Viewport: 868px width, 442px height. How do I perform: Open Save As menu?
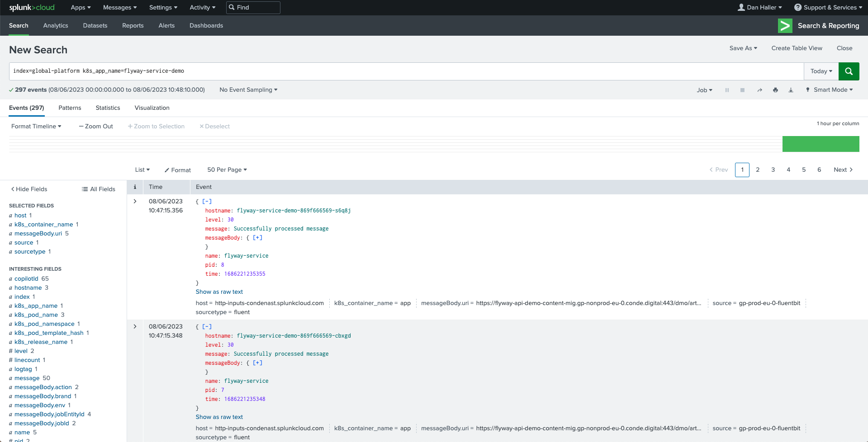[x=743, y=48]
